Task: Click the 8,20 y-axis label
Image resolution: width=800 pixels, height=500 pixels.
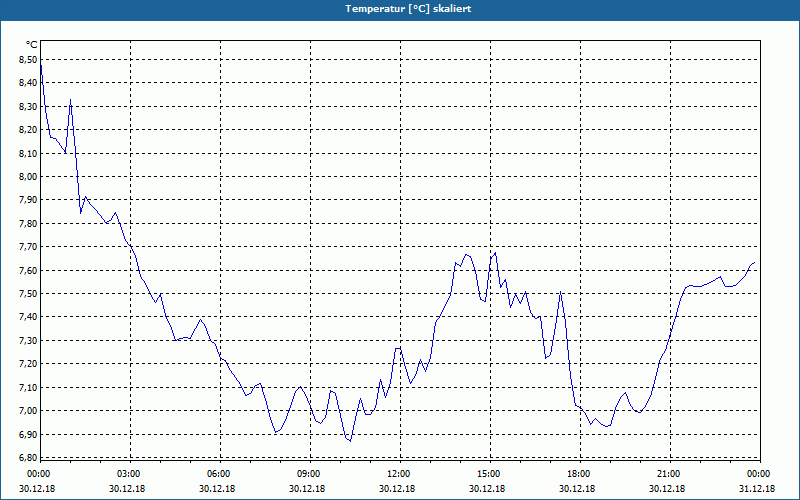Action: (x=28, y=130)
